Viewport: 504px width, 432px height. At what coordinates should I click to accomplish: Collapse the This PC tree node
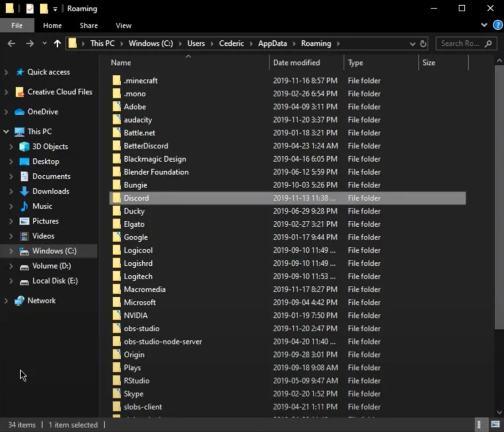(x=6, y=132)
